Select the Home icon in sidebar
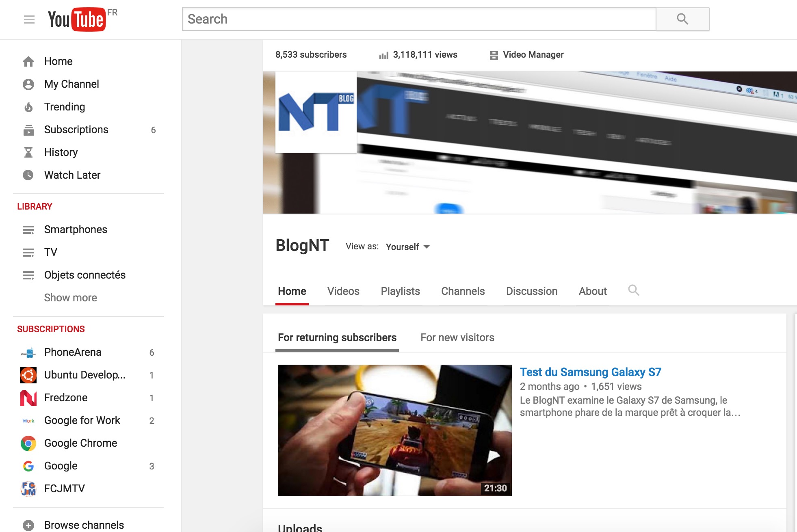This screenshot has width=797, height=532. coord(28,61)
